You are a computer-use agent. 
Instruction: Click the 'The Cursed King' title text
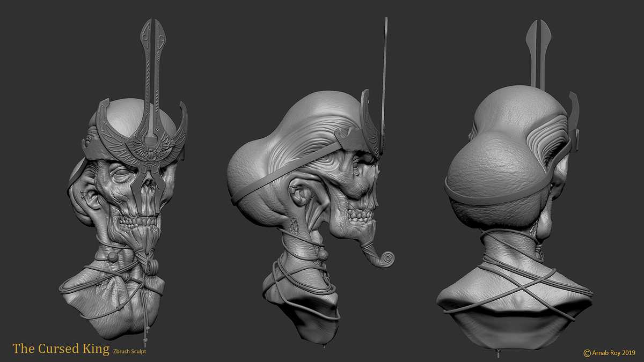[x=61, y=349]
